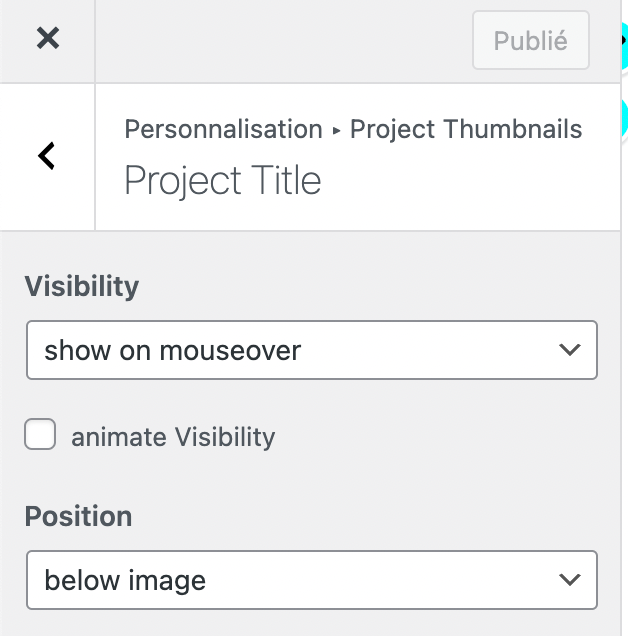This screenshot has height=636, width=628.
Task: Click the "Visibility" field label
Action: 82,286
